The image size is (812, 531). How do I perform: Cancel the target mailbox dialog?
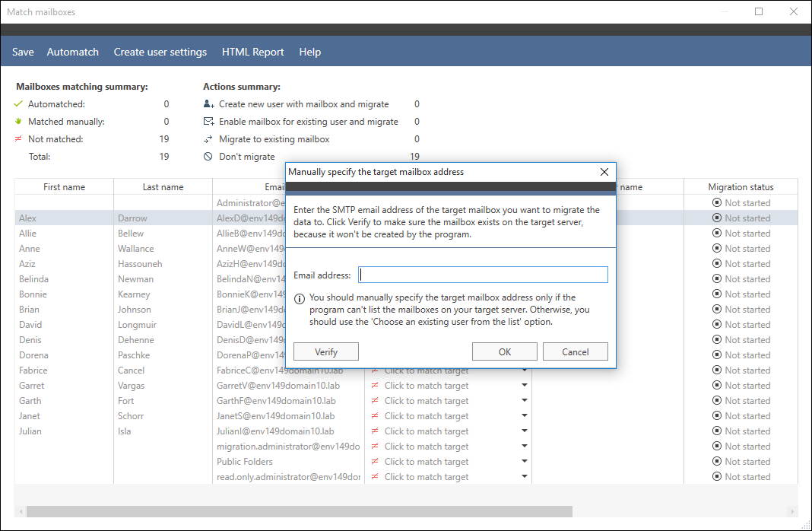576,351
